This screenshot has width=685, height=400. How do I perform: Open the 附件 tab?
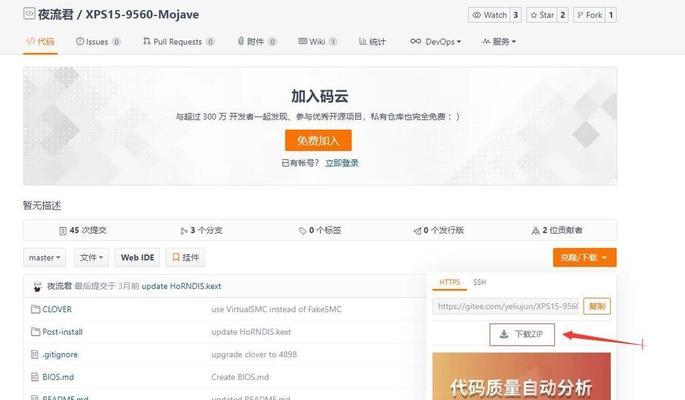tap(257, 41)
